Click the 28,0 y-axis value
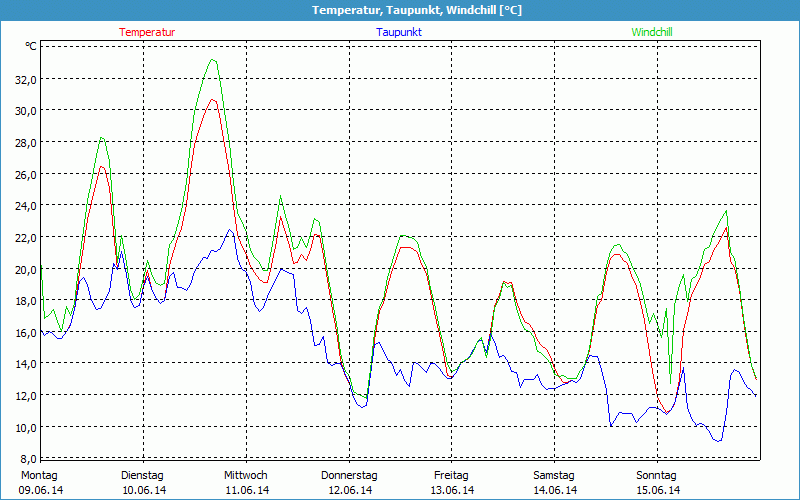This screenshot has width=800, height=500. click(26, 142)
